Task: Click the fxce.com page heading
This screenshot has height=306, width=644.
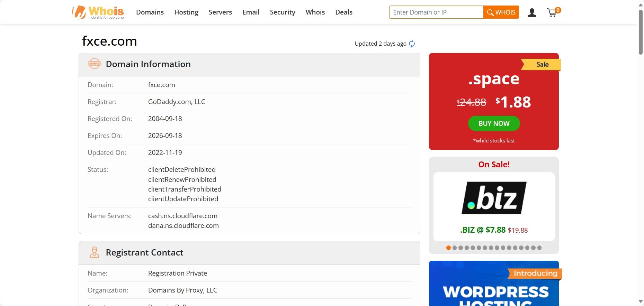Action: (109, 41)
